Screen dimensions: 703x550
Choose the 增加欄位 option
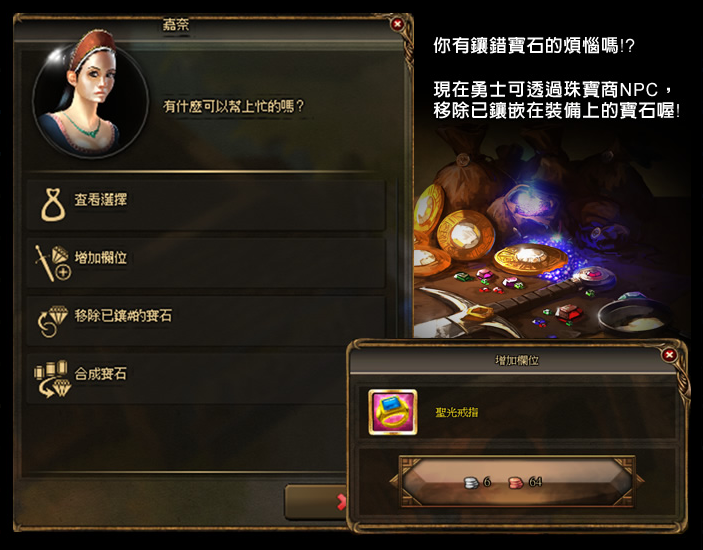click(x=206, y=263)
